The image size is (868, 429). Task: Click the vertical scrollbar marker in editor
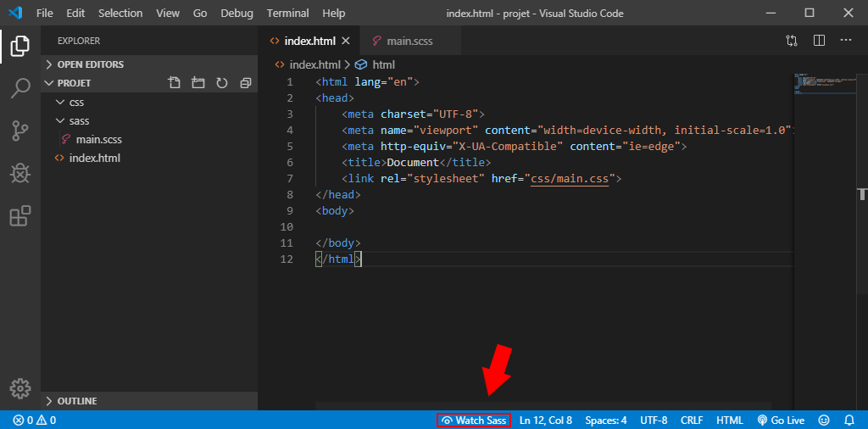862,194
